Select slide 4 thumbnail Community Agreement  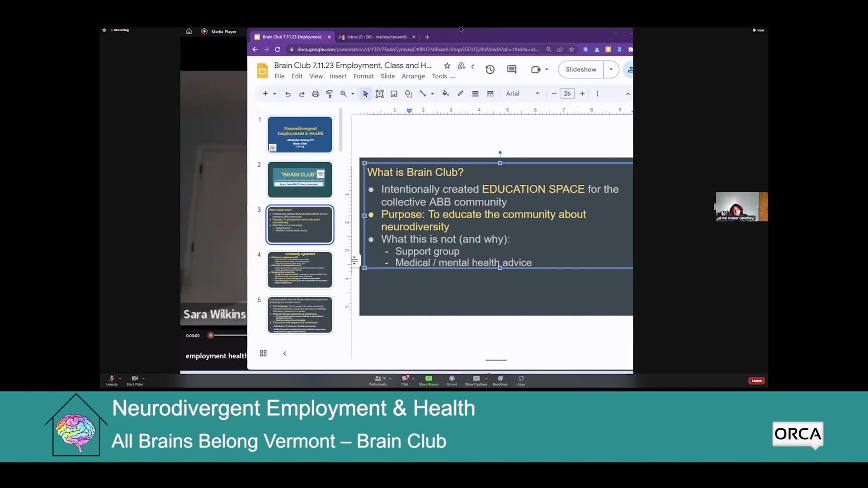[300, 270]
